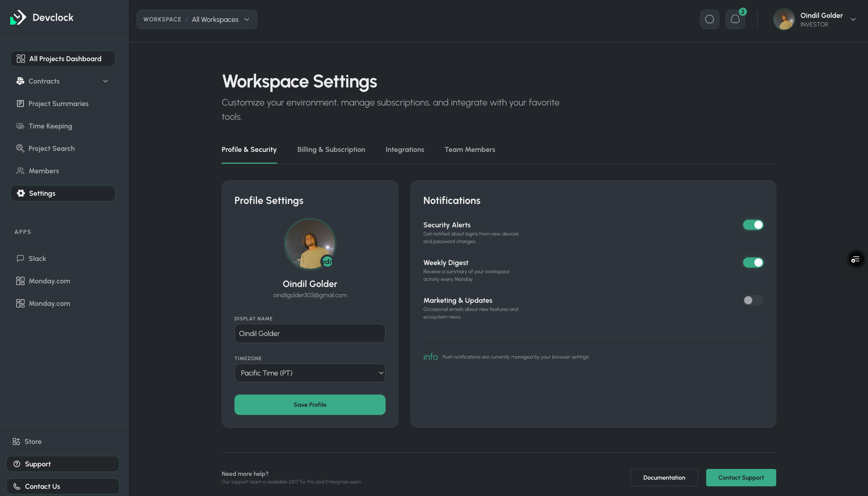Enable Marketing & Updates switch
This screenshot has height=496, width=868.
click(x=753, y=301)
